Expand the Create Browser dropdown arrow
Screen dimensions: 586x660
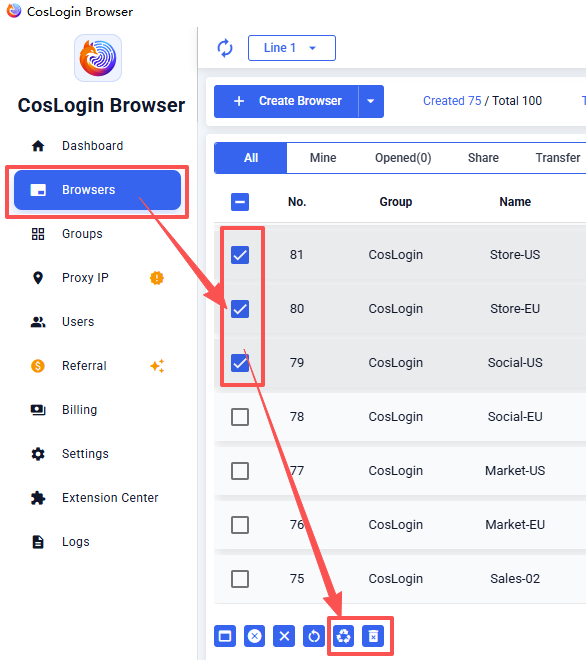pos(371,101)
